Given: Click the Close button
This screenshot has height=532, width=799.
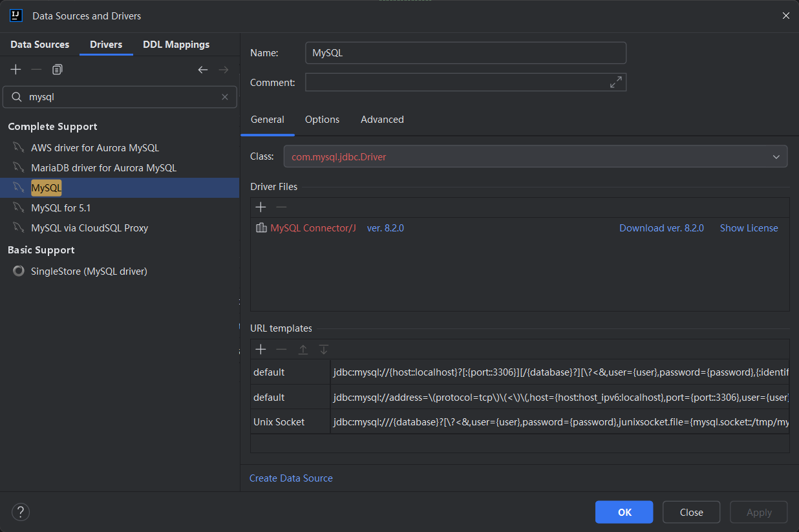Looking at the screenshot, I should click(x=692, y=512).
